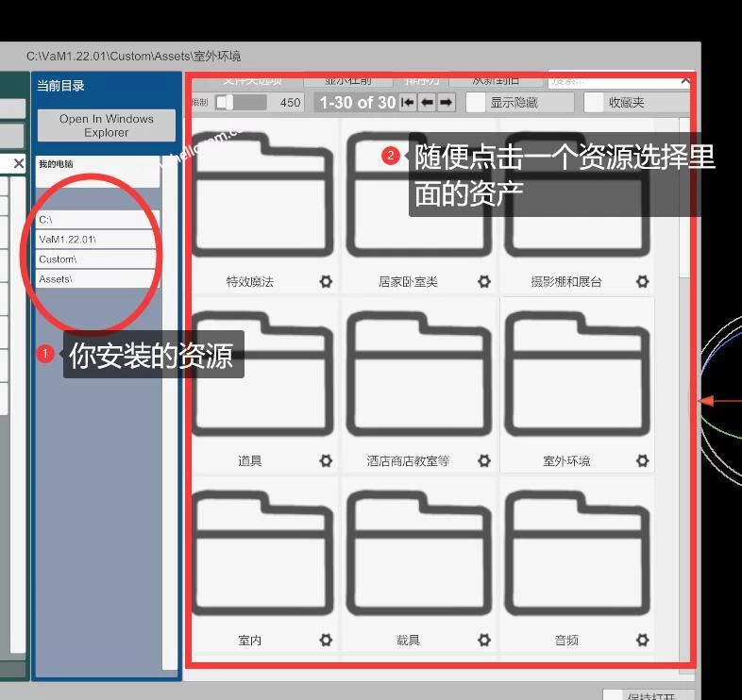Go to the previous page arrow
742x700 pixels.
point(427,103)
